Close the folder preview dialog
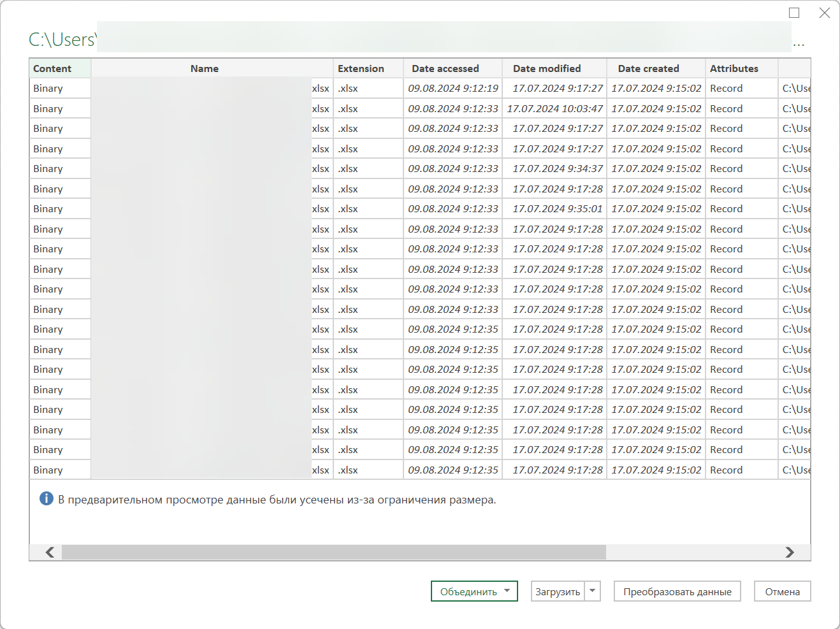 coord(824,13)
